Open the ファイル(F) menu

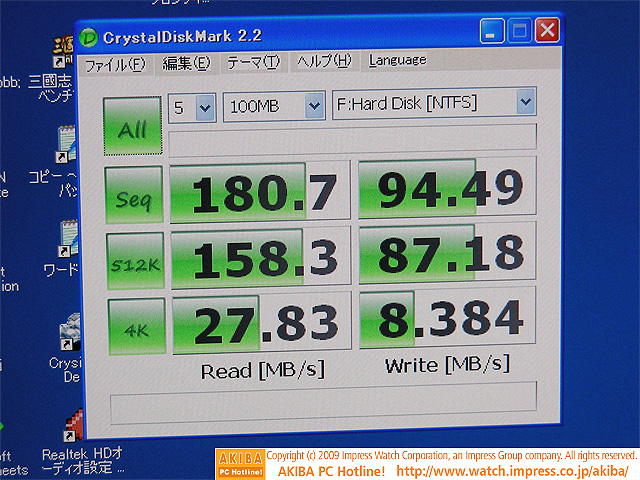tap(114, 64)
